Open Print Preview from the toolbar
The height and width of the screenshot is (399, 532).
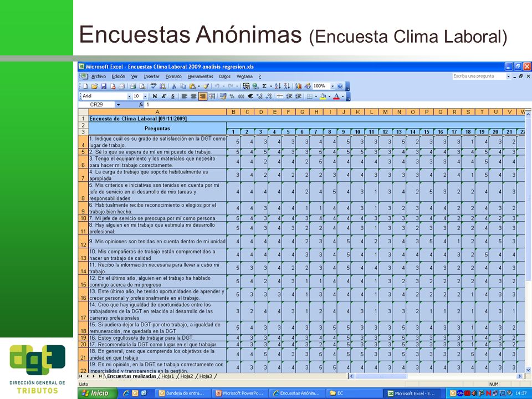pyautogui.click(x=142, y=86)
